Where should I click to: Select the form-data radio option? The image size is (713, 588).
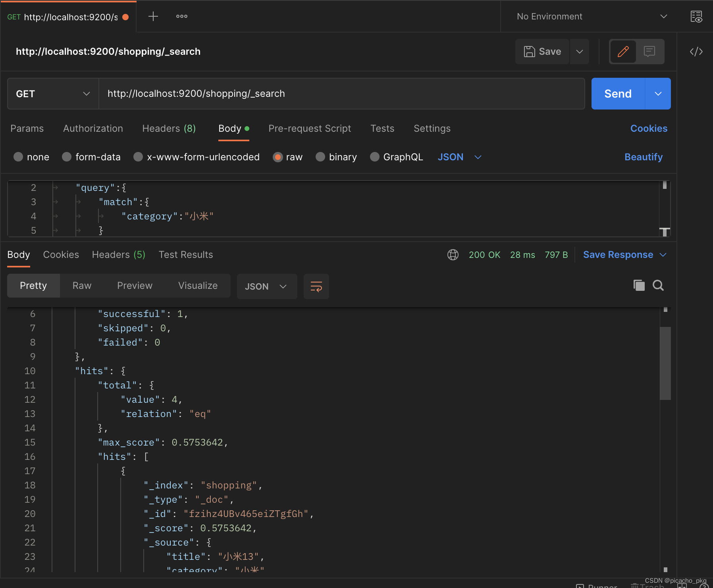coord(67,157)
